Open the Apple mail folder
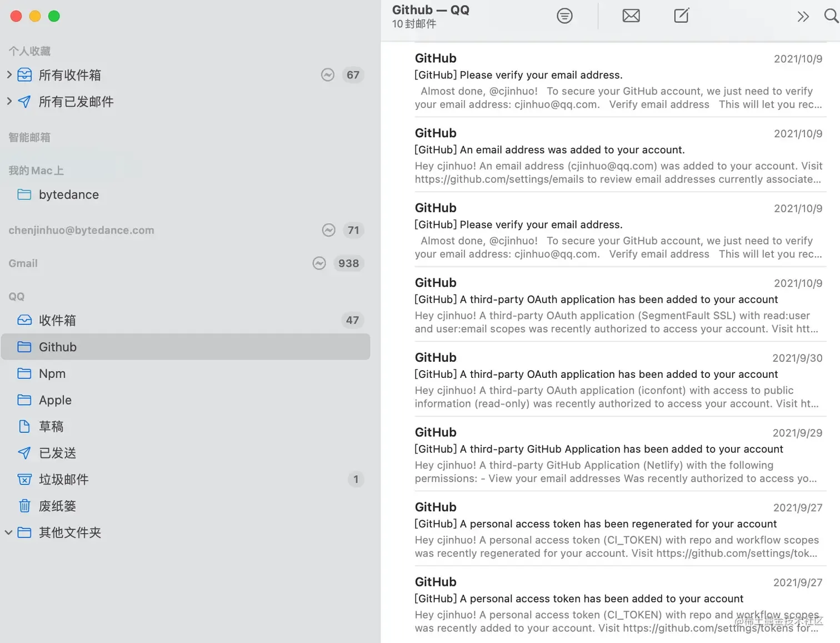 (55, 400)
